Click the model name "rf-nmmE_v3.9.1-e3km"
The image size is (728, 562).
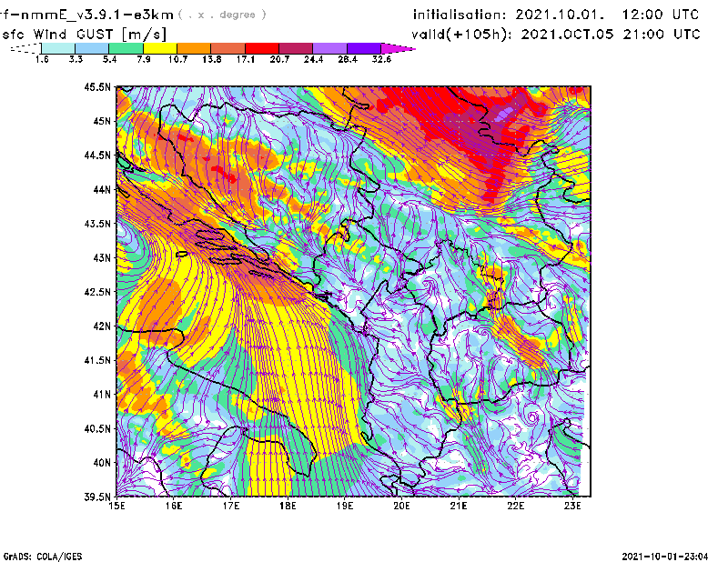click(86, 15)
